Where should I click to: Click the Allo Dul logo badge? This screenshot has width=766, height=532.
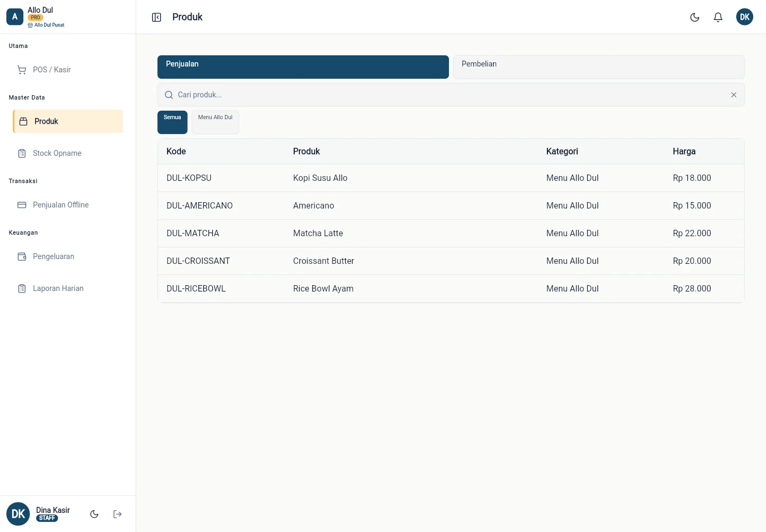[x=15, y=17]
